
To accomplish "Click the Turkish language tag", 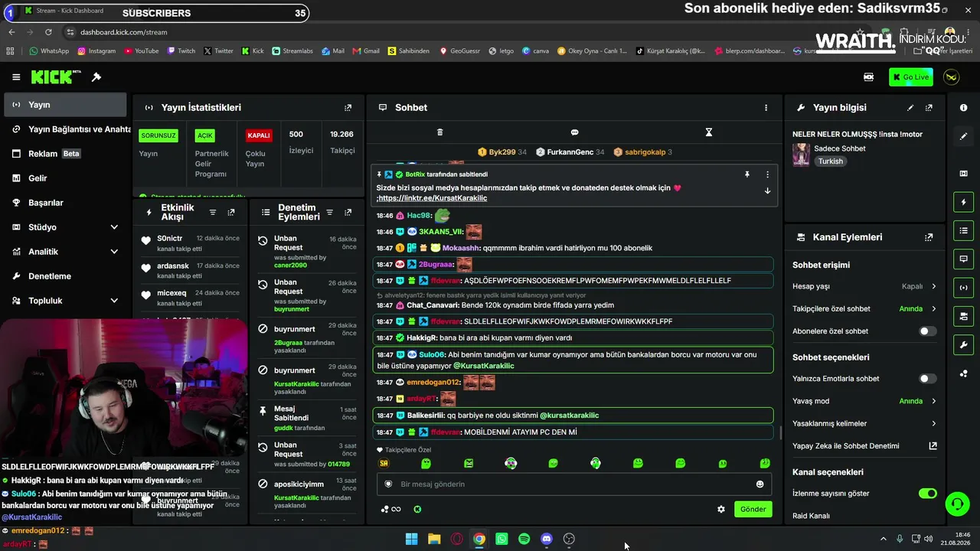I will pos(830,161).
